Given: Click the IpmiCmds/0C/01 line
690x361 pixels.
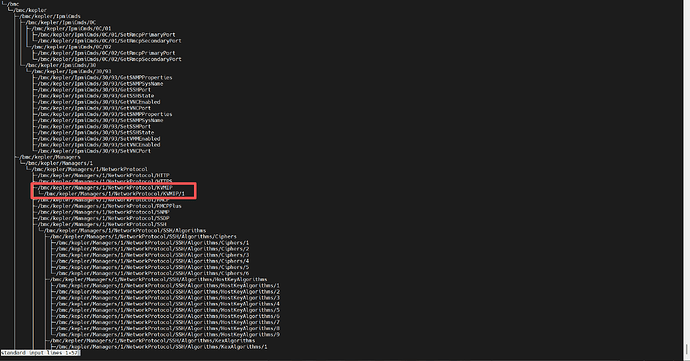Looking at the screenshot, I should [x=71, y=29].
